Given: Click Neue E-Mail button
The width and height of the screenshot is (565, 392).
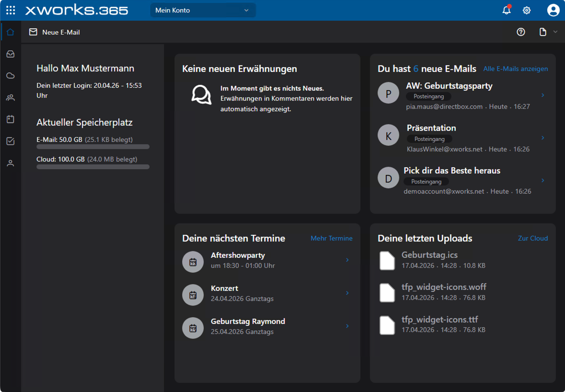Looking at the screenshot, I should click(54, 32).
